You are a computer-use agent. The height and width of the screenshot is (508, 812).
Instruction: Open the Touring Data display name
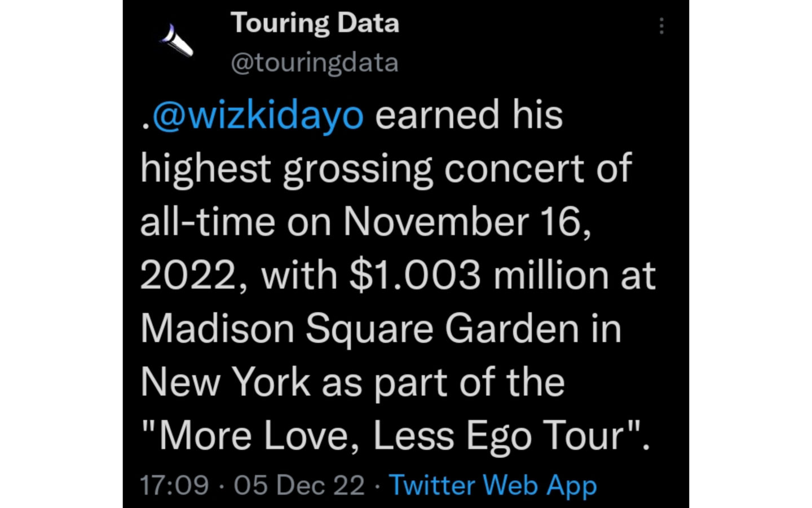(x=315, y=23)
